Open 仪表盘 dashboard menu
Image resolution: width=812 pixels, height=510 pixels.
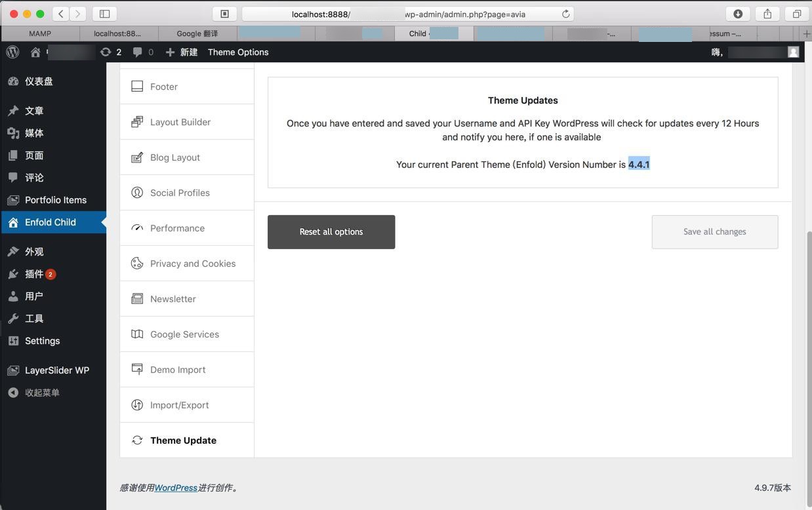pyautogui.click(x=53, y=81)
